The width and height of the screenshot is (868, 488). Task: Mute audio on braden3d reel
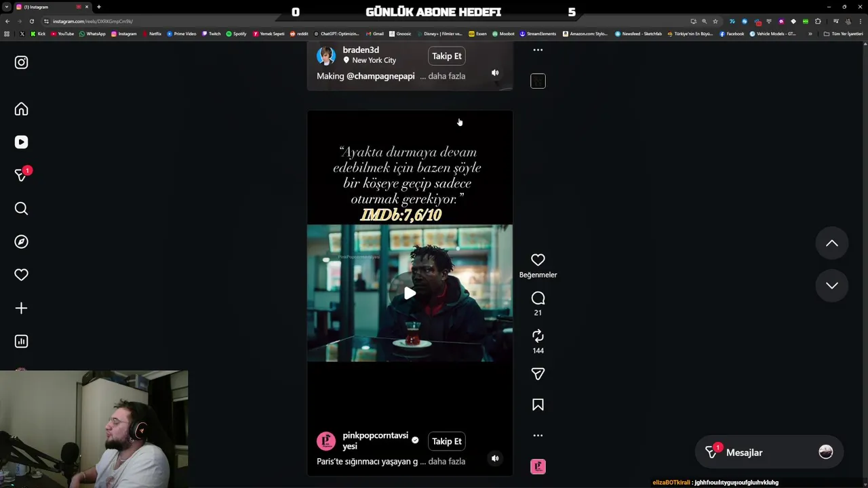(495, 73)
